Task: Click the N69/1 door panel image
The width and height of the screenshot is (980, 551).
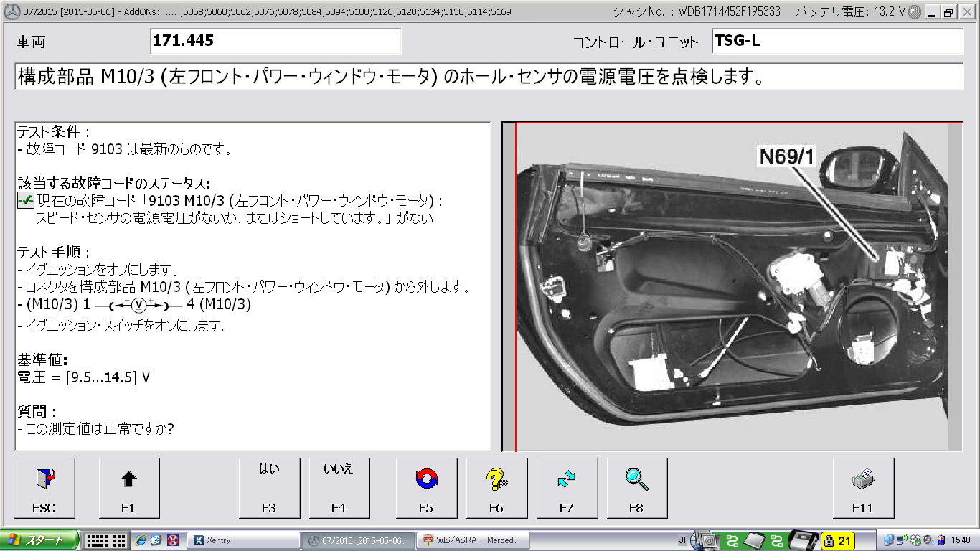Action: coord(739,287)
